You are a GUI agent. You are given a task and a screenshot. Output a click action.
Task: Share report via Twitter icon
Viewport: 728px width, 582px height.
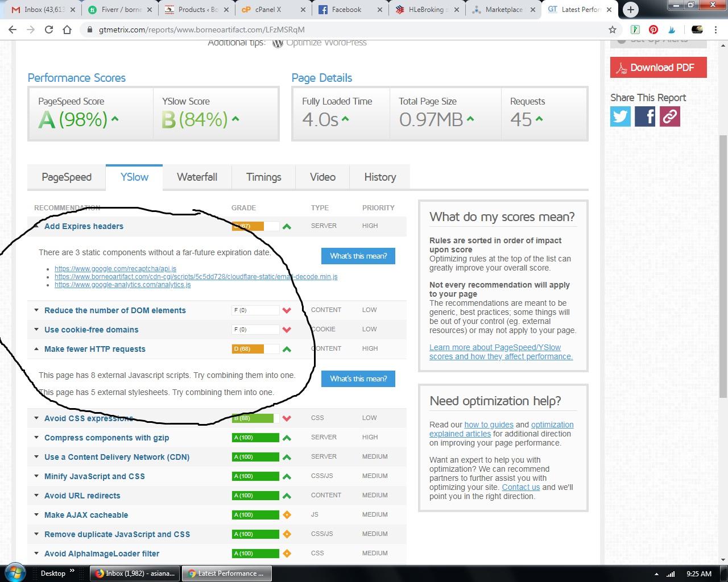click(x=621, y=117)
